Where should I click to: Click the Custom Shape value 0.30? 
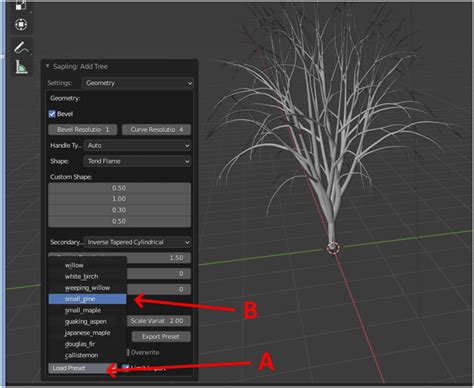(120, 210)
